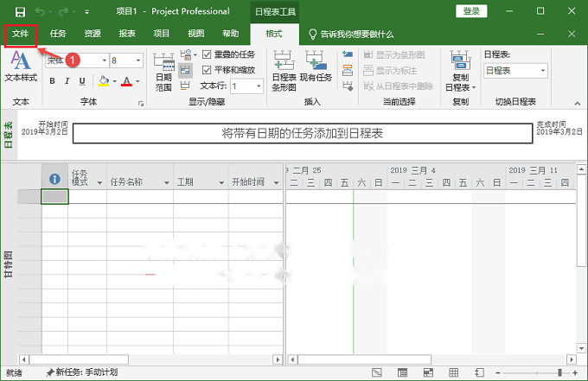This screenshot has width=588, height=381.
Task: Collapse the ribbon with the chevron
Action: pos(578,104)
